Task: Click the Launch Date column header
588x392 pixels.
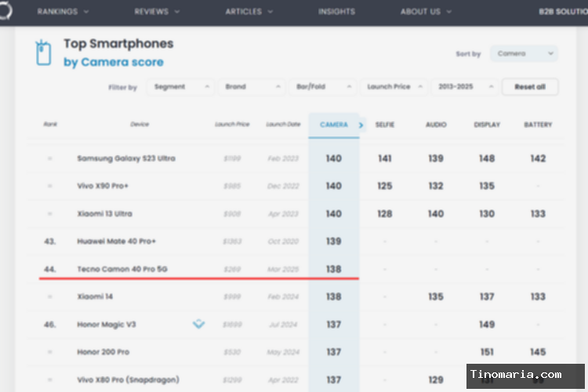Action: (283, 124)
